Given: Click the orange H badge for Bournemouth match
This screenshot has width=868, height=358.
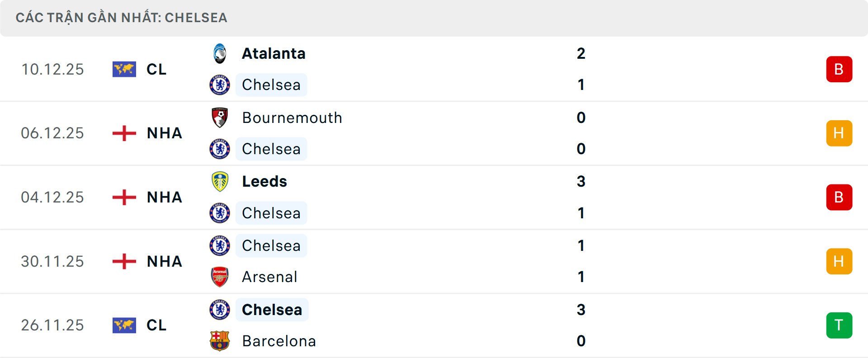Looking at the screenshot, I should coord(839,133).
